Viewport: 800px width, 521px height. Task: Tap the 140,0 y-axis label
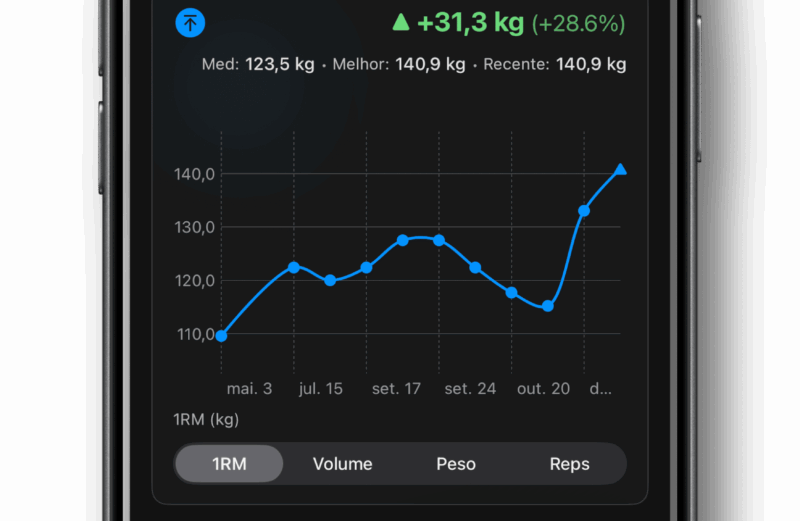click(194, 175)
